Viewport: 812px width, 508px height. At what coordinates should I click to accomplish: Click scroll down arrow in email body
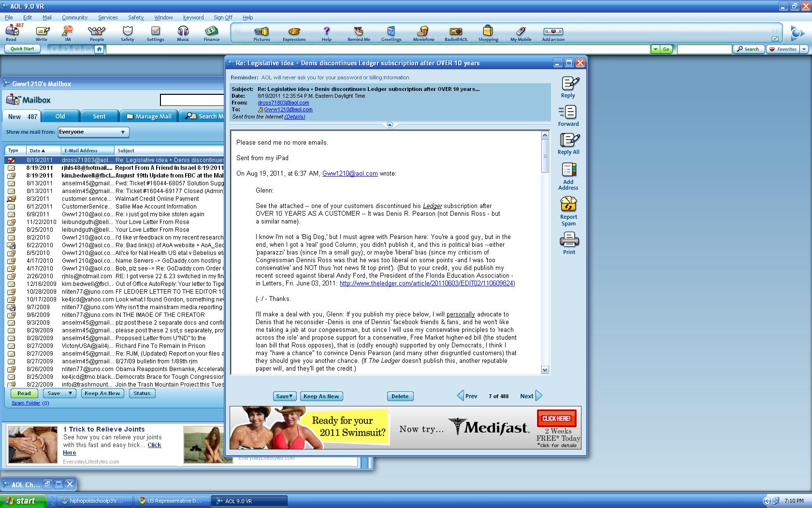tap(545, 370)
